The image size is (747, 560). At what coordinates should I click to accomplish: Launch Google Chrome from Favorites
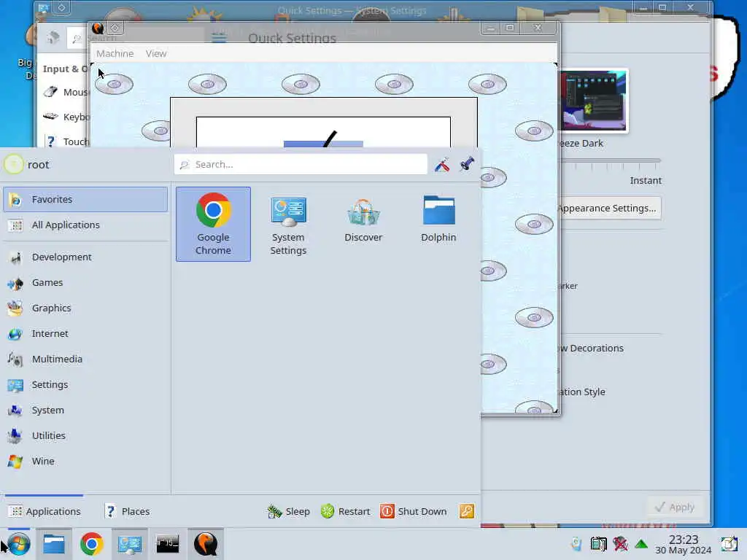tap(213, 224)
